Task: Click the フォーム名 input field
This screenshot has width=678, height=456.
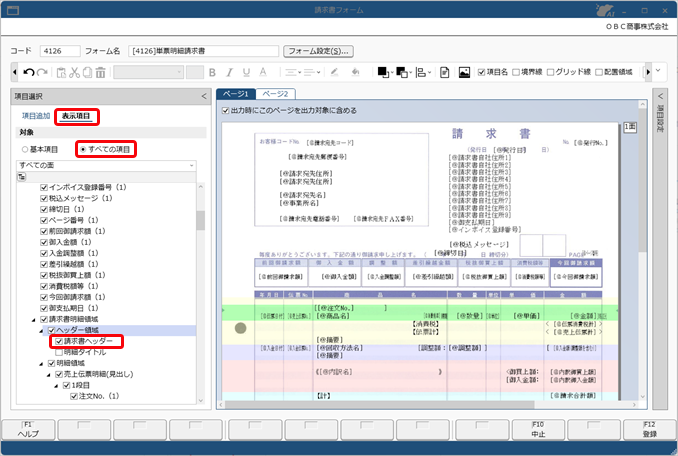Action: tap(203, 51)
